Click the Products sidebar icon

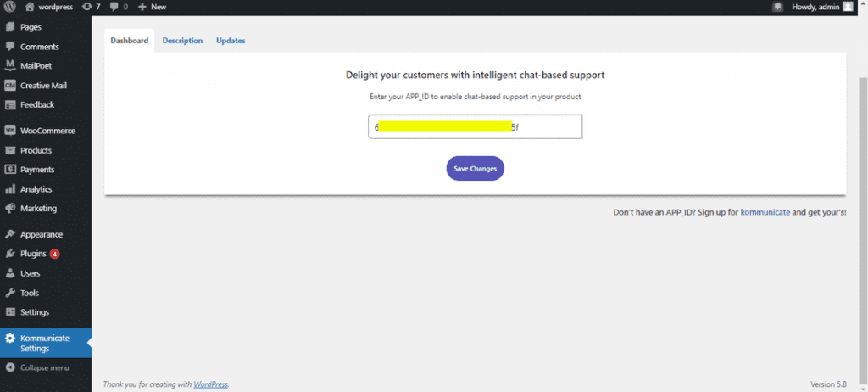[10, 150]
